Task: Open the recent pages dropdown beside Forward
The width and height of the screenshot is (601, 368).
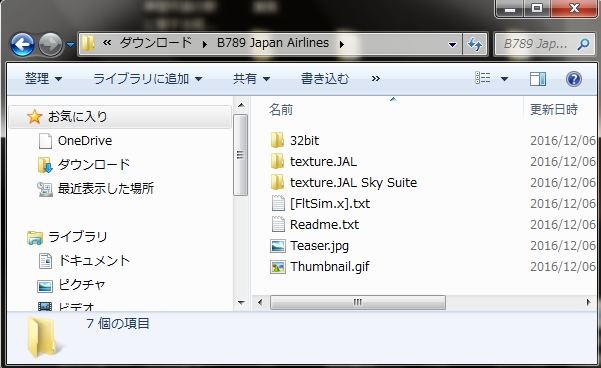Action: pos(70,45)
